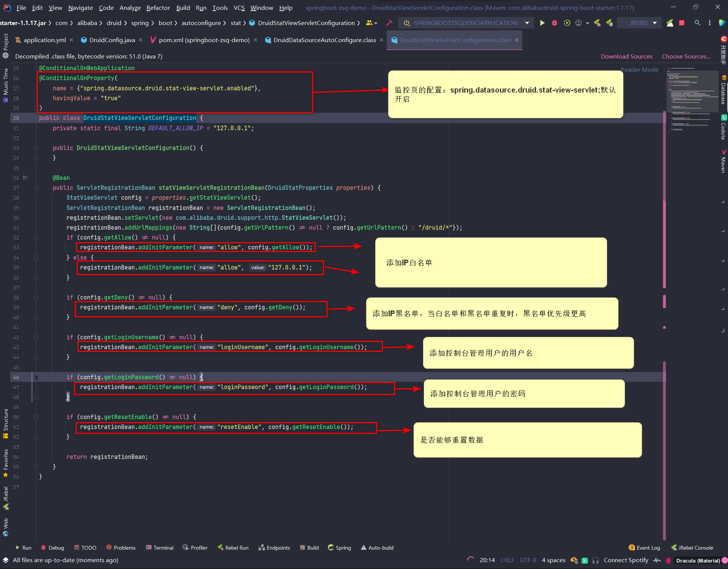Click the JRebel cloud rocket icon
728x569 pixels.
[670, 23]
